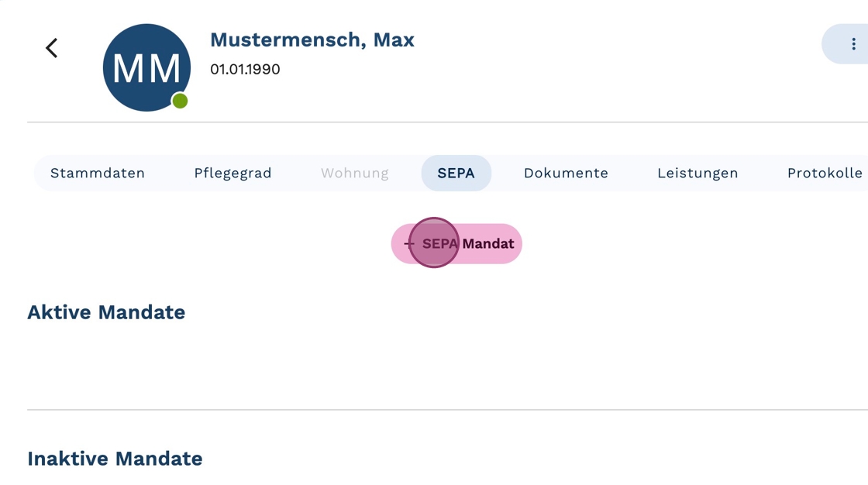
Task: Click the Aktive Mandate heading
Action: [106, 312]
